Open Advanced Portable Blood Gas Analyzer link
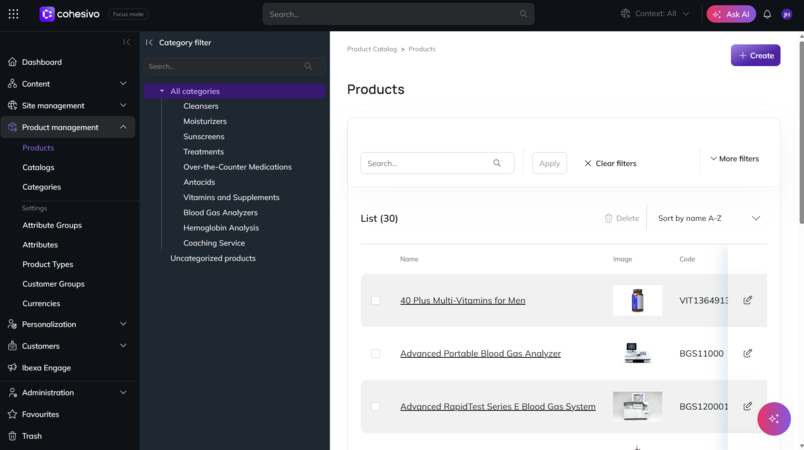This screenshot has height=450, width=804. [x=480, y=354]
